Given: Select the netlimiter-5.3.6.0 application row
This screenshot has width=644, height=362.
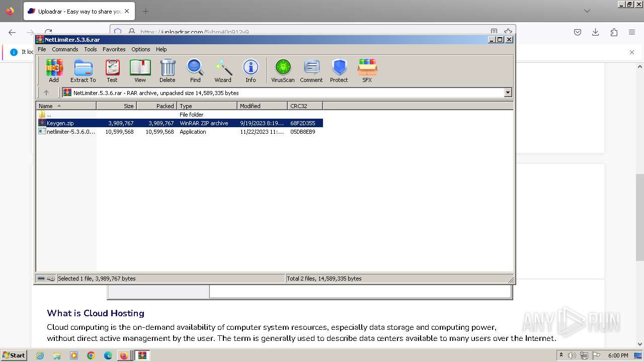Looking at the screenshot, I should click(180, 132).
